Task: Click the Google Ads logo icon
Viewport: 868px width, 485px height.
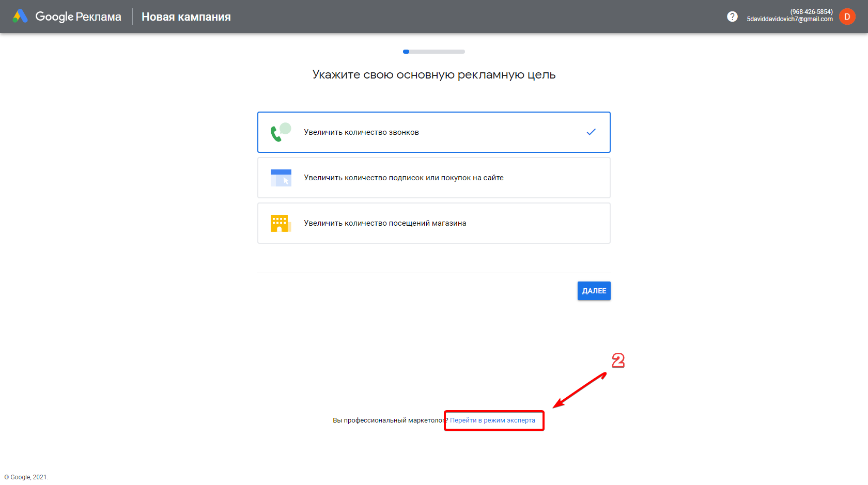Action: [x=20, y=17]
